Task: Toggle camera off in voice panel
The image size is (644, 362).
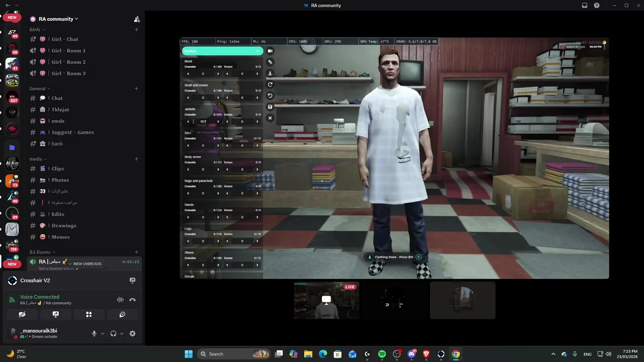Action: pyautogui.click(x=22, y=314)
